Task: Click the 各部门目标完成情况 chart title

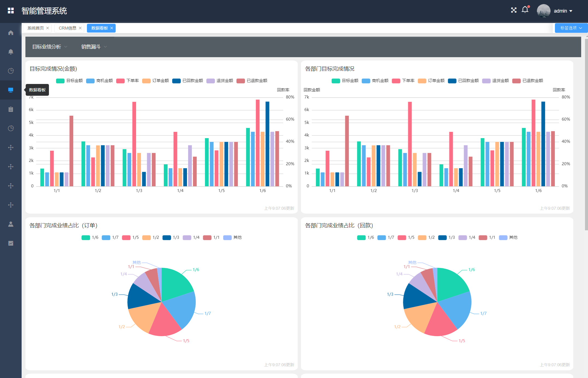Action: point(330,69)
